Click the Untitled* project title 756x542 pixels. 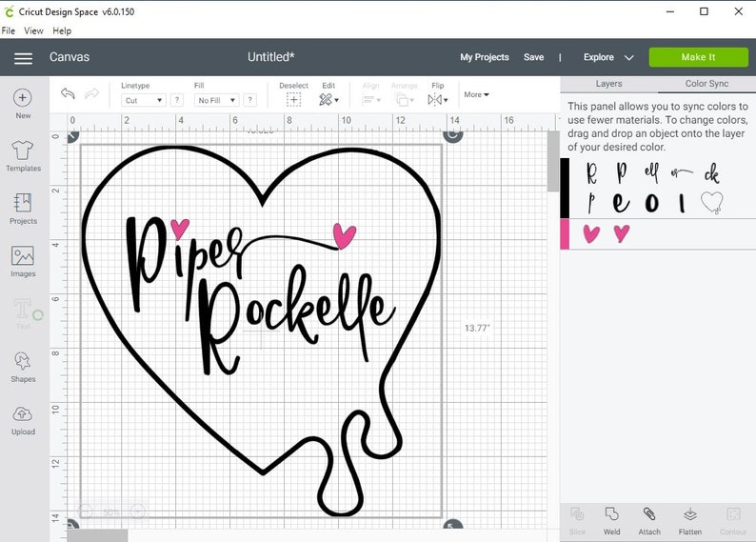[271, 57]
